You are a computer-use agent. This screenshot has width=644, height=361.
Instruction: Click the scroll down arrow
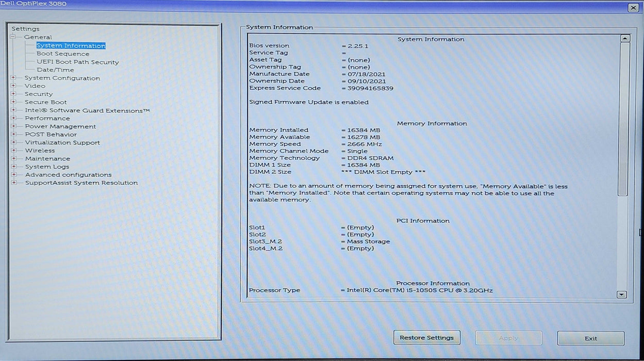(622, 294)
